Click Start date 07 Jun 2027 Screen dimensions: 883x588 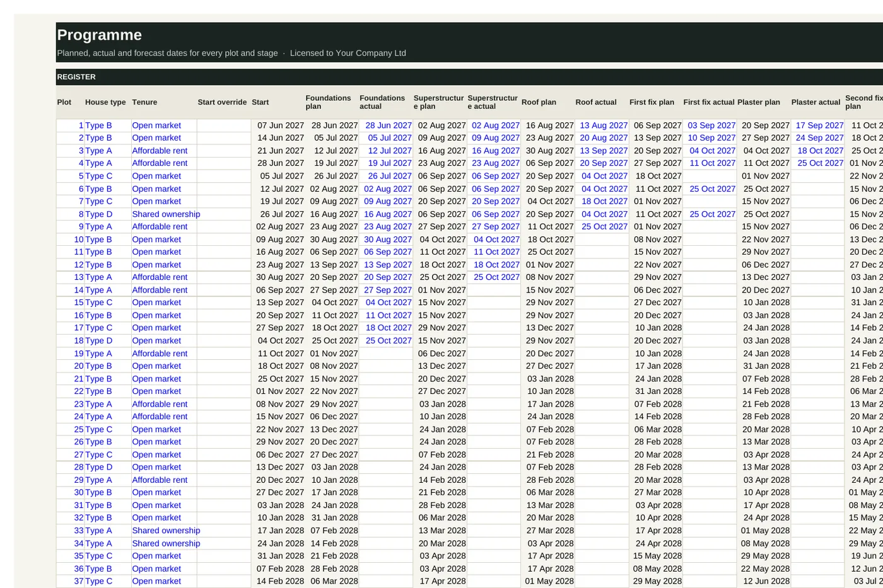[x=281, y=125]
